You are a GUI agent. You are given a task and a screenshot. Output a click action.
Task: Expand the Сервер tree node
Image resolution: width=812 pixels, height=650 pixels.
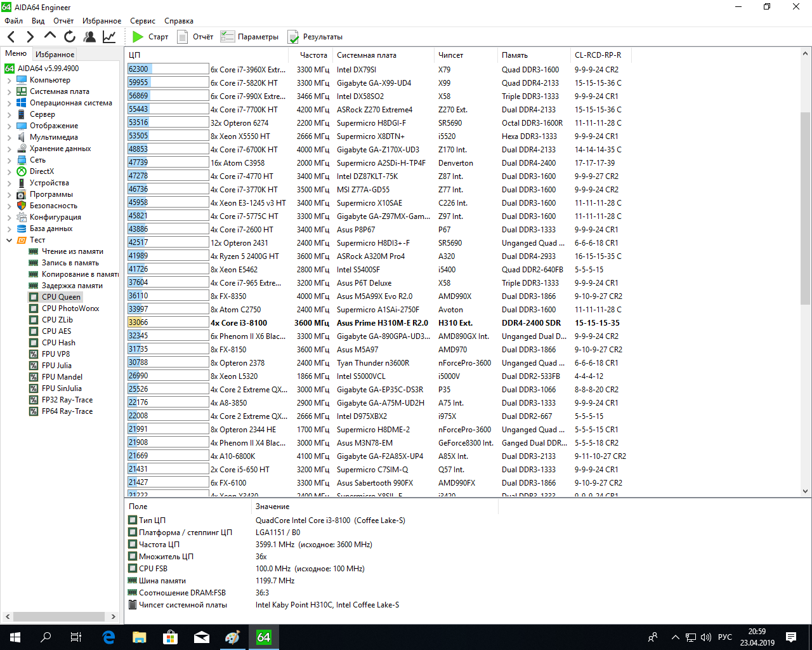9,114
